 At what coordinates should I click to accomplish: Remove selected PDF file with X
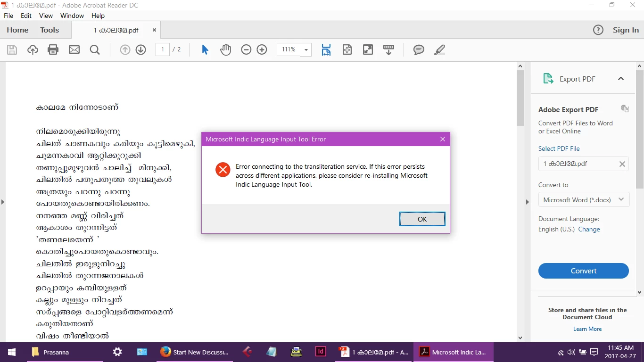click(622, 164)
